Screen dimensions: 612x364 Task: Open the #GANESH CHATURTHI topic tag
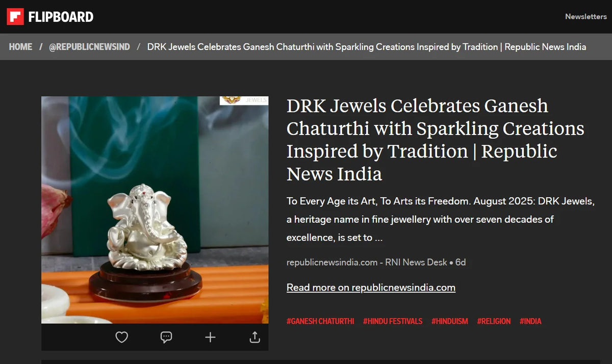[x=320, y=321]
